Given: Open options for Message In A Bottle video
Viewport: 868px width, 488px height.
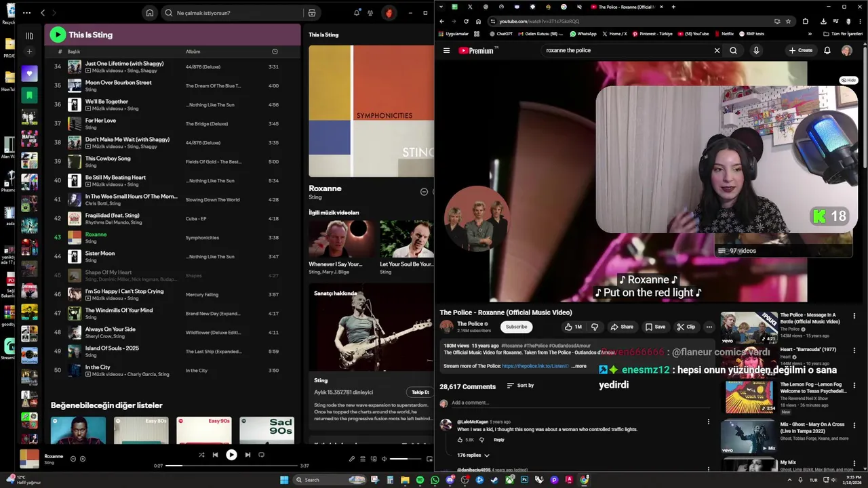Looking at the screenshot, I should pyautogui.click(x=854, y=316).
